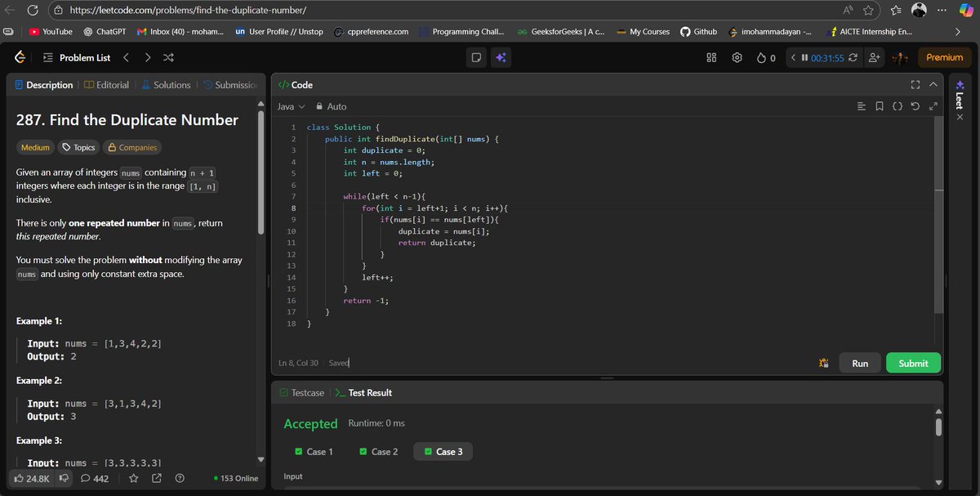This screenshot has height=496, width=980.
Task: Open the AI sparkle icon in the top bar
Action: pyautogui.click(x=501, y=58)
